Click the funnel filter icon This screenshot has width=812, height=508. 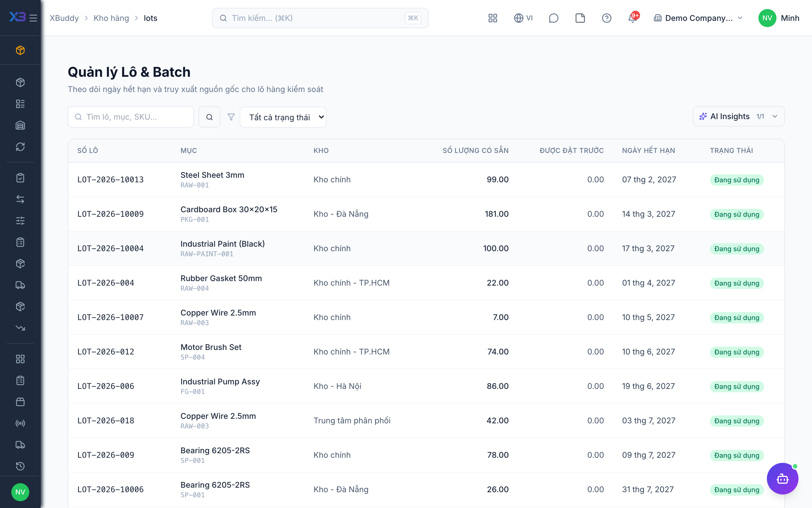click(231, 117)
